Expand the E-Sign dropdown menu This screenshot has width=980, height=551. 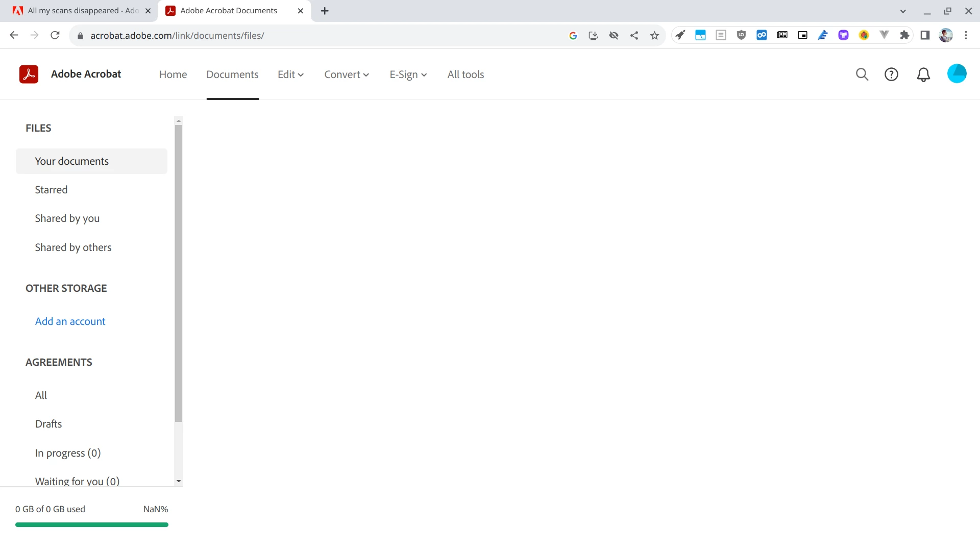(408, 74)
